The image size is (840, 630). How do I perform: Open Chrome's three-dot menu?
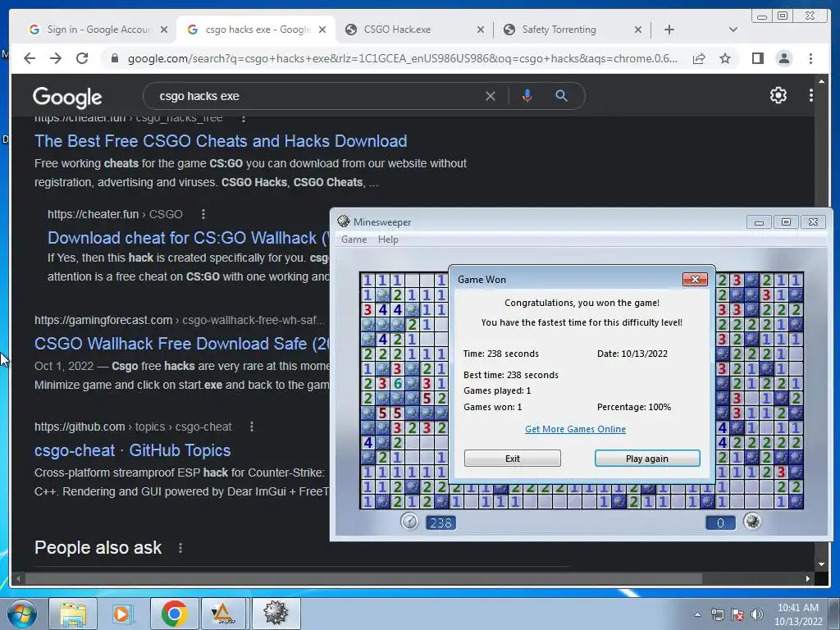click(811, 58)
